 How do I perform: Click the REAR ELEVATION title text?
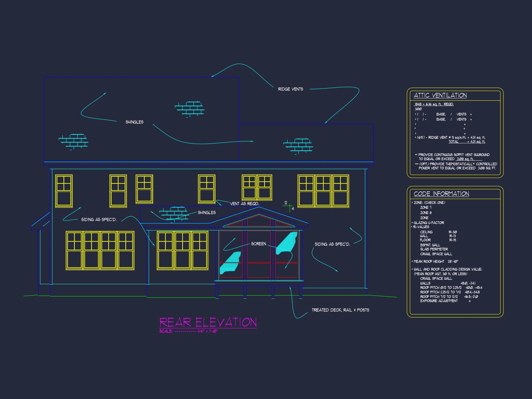click(208, 322)
